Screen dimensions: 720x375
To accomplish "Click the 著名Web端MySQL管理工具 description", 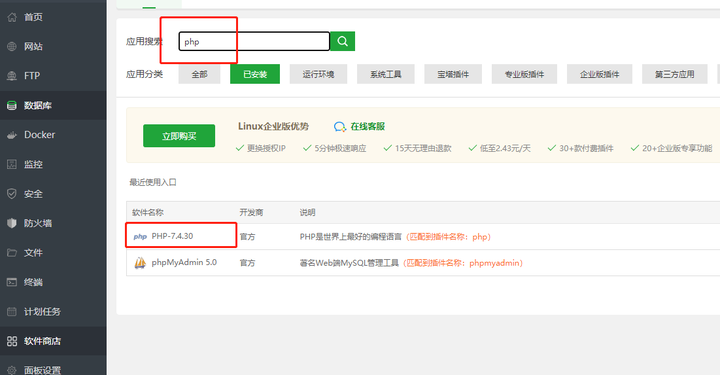I will [349, 263].
